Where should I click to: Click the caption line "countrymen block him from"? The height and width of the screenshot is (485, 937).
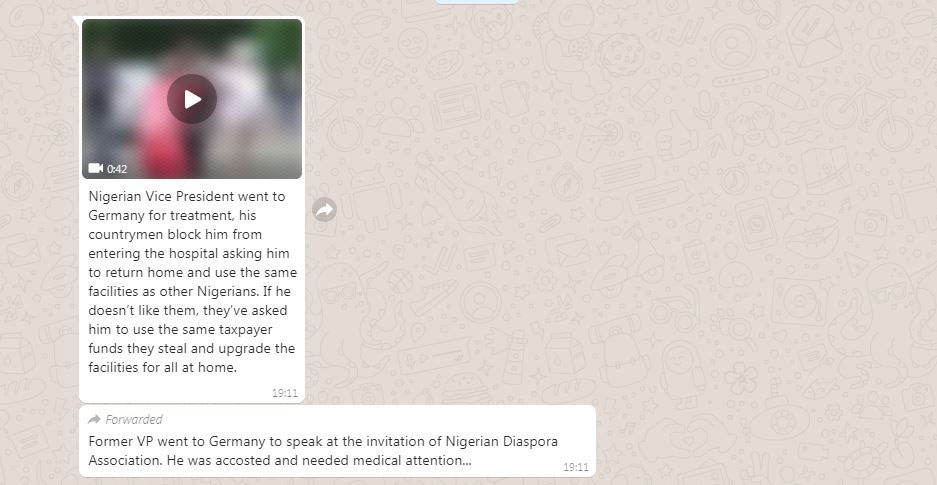(x=175, y=234)
